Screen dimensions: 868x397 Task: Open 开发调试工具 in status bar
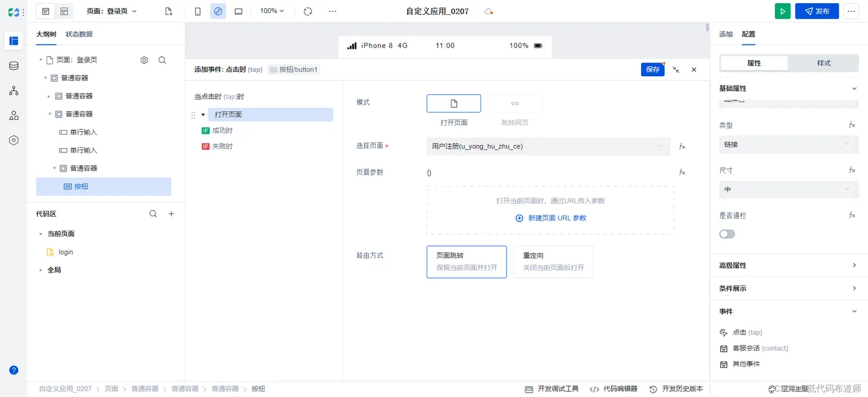click(x=552, y=389)
